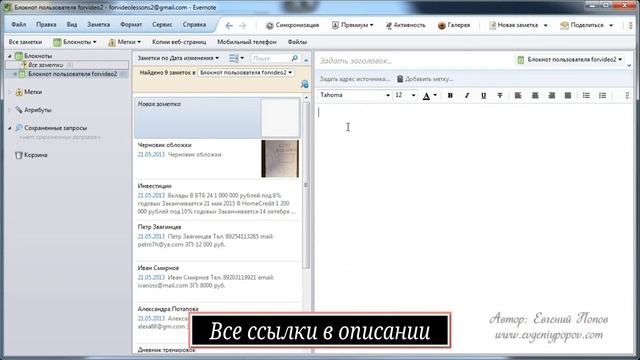Open the note list view options dropdown
This screenshot has height=360, width=640.
tap(236, 58)
